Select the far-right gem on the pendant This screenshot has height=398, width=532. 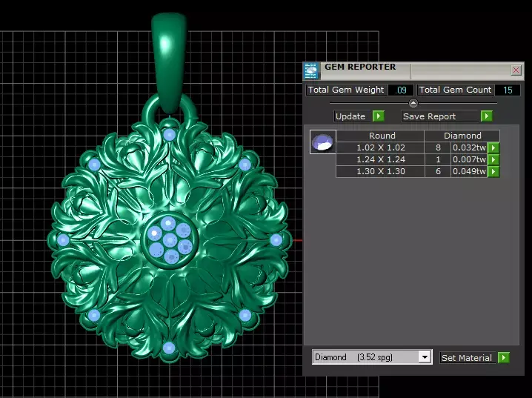[276, 240]
